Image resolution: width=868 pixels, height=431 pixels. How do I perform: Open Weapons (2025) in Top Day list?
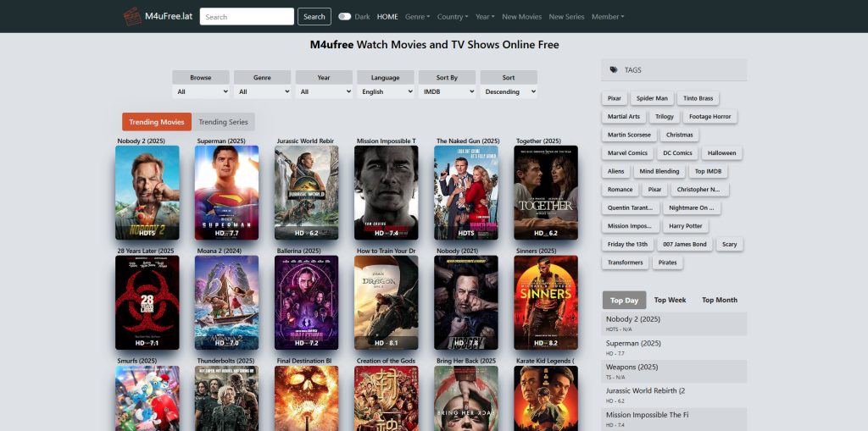click(x=632, y=367)
